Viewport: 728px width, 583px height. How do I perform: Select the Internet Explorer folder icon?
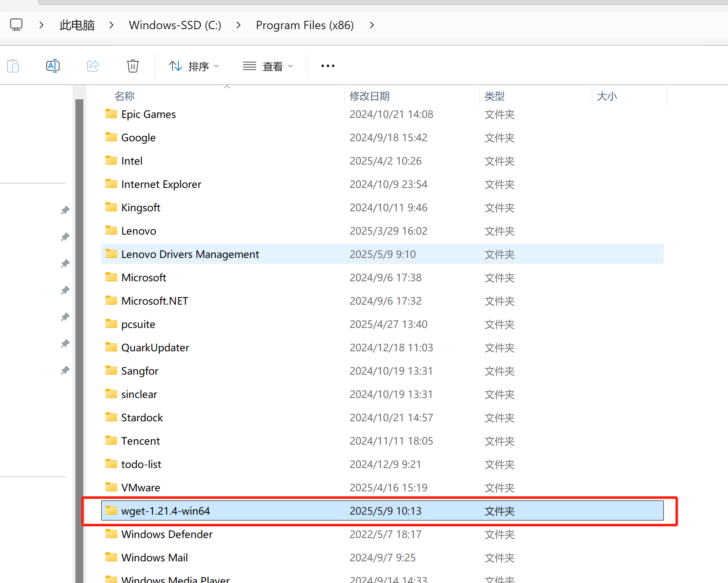pyautogui.click(x=111, y=184)
